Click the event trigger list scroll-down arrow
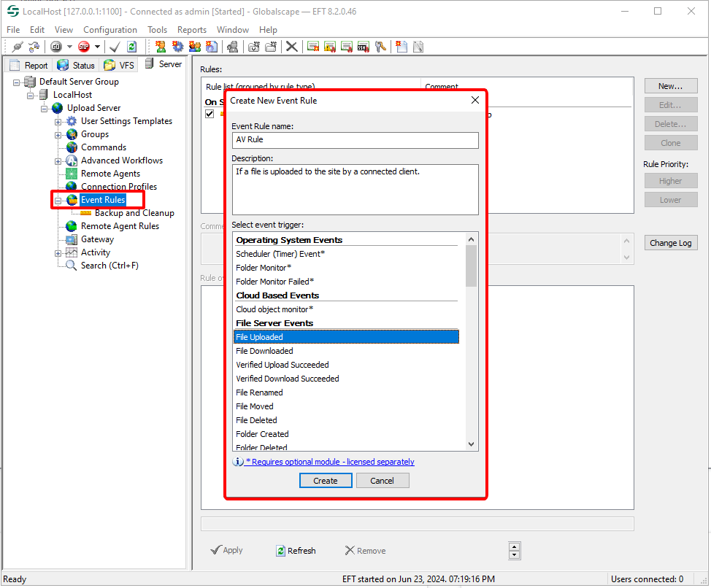 [x=471, y=444]
